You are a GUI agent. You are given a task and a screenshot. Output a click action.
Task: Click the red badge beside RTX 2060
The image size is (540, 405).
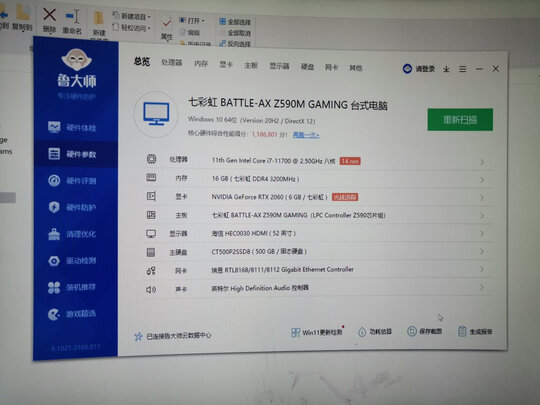(345, 197)
